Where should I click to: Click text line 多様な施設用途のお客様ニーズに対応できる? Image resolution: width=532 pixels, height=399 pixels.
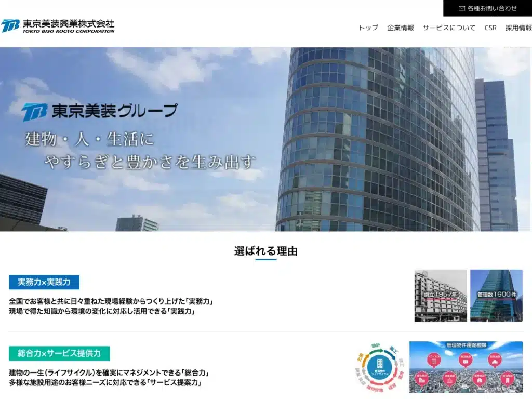click(105, 382)
